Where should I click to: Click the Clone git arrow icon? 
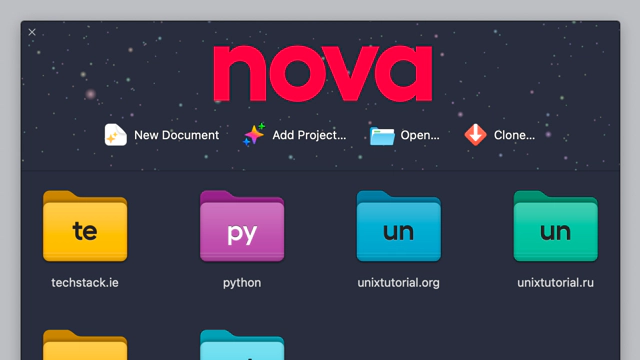point(476,135)
